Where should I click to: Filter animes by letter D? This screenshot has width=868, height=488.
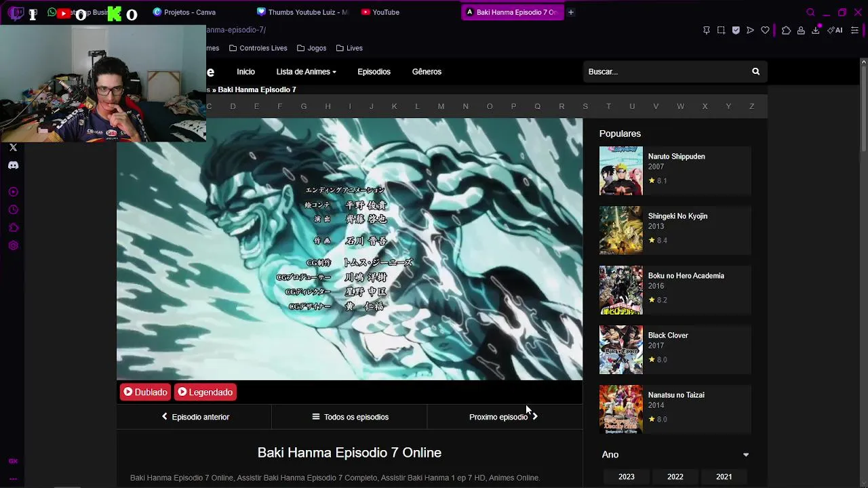point(233,106)
